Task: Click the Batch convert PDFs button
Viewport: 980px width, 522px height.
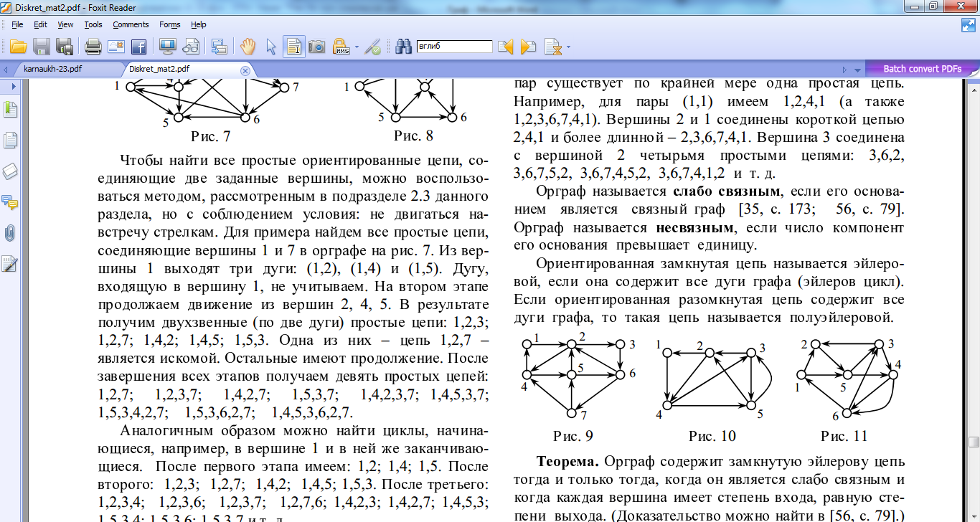Action: [x=922, y=69]
